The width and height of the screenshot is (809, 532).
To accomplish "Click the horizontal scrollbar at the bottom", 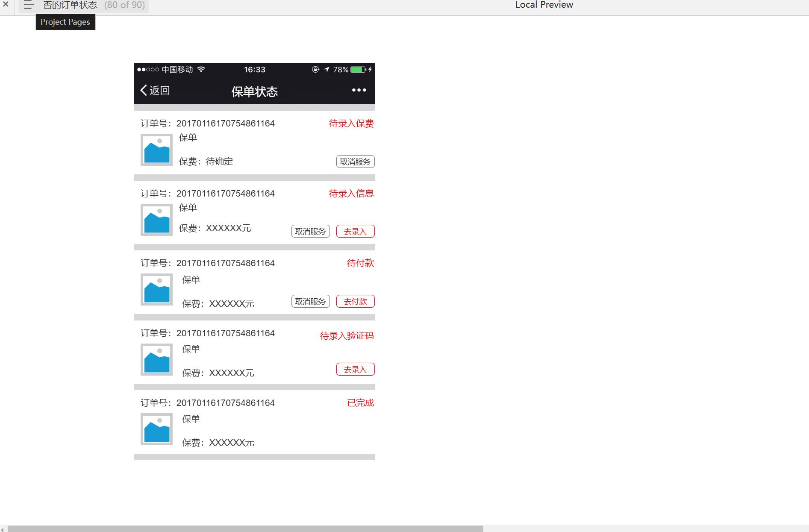I will pyautogui.click(x=245, y=529).
